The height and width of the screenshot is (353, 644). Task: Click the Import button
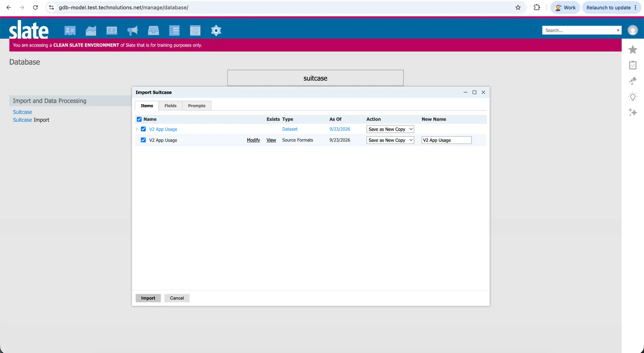pos(148,298)
